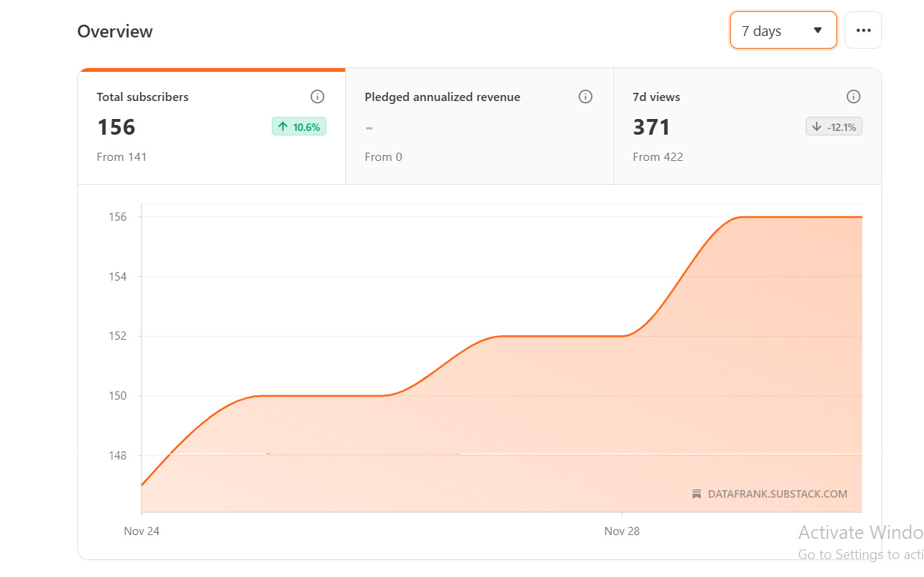The height and width of the screenshot is (577, 924).
Task: Click info icon for Total subscribers
Action: pyautogui.click(x=317, y=97)
